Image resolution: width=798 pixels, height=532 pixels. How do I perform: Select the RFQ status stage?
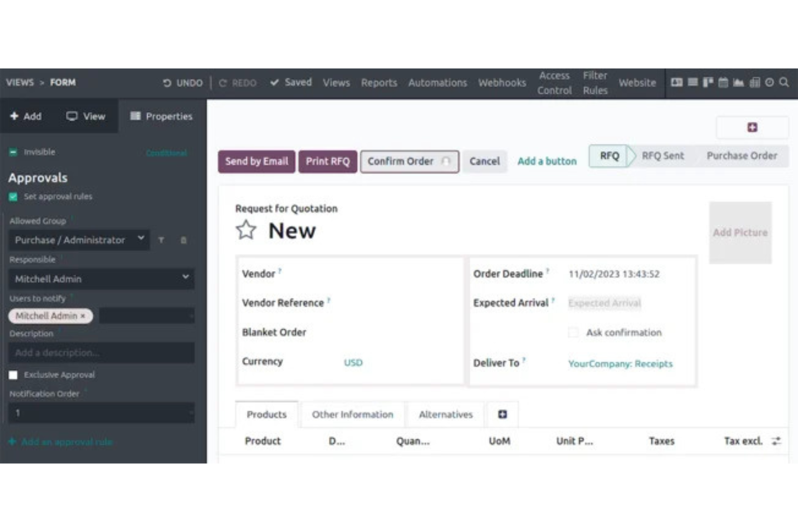[609, 156]
